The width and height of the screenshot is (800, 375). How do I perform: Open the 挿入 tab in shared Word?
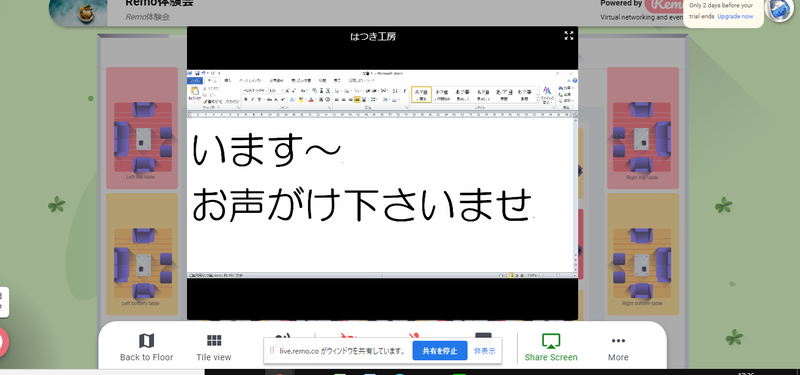[x=228, y=81]
